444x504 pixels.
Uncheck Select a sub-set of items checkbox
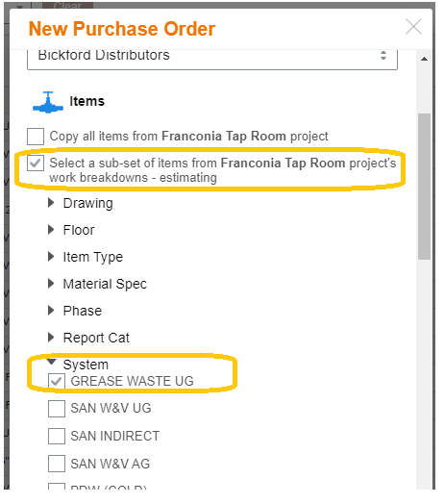[x=36, y=163]
